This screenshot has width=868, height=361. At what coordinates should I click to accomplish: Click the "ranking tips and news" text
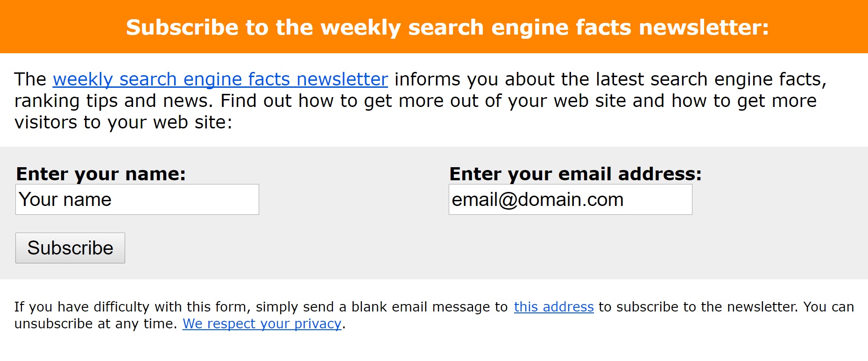pyautogui.click(x=114, y=101)
